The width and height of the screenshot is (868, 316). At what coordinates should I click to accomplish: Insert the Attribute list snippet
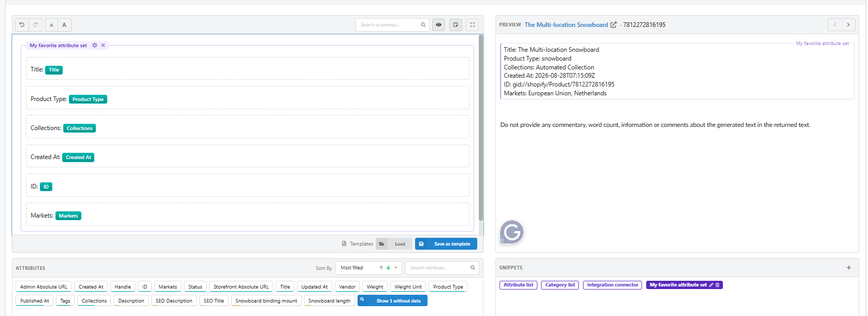[518, 285]
